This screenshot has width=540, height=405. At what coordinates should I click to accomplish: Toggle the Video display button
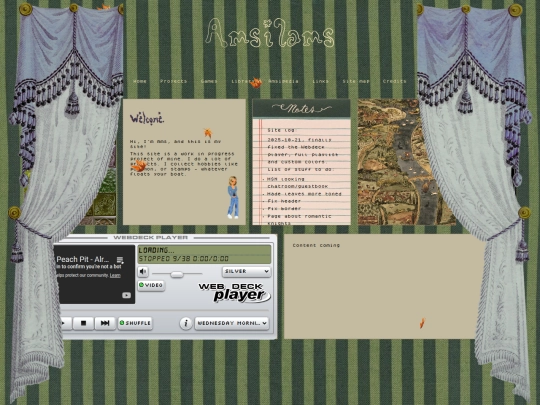(x=151, y=285)
